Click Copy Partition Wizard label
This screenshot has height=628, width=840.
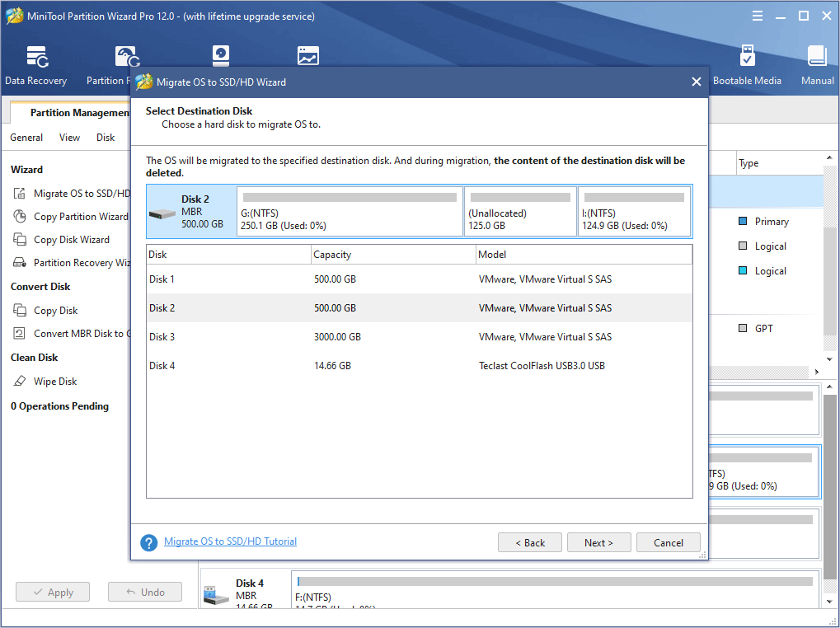point(81,216)
